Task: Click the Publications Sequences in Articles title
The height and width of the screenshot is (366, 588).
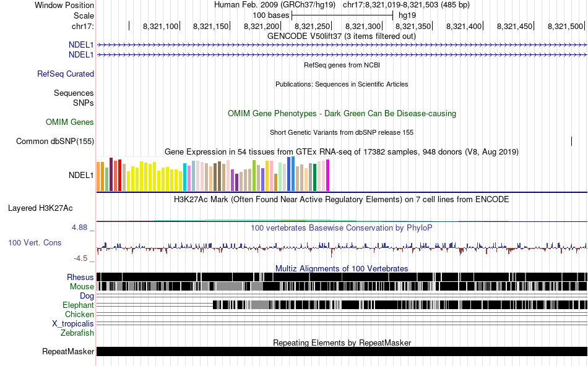Action: (x=342, y=84)
